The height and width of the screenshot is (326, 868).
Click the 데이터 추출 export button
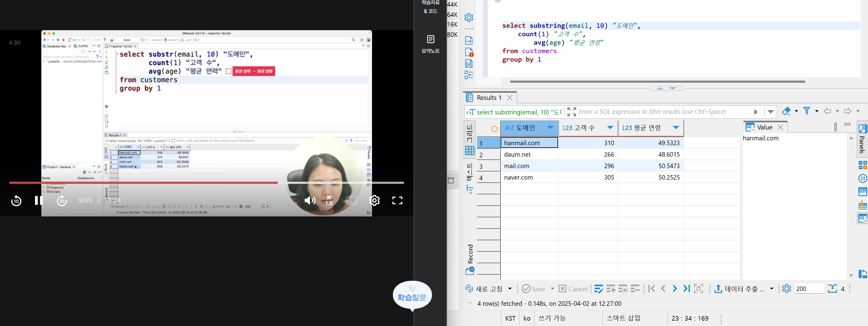click(739, 289)
